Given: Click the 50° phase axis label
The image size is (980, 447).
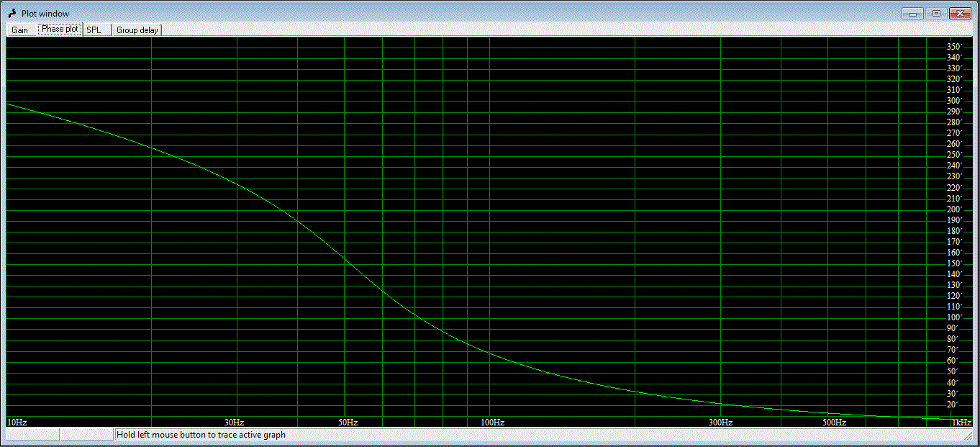Looking at the screenshot, I should (952, 371).
